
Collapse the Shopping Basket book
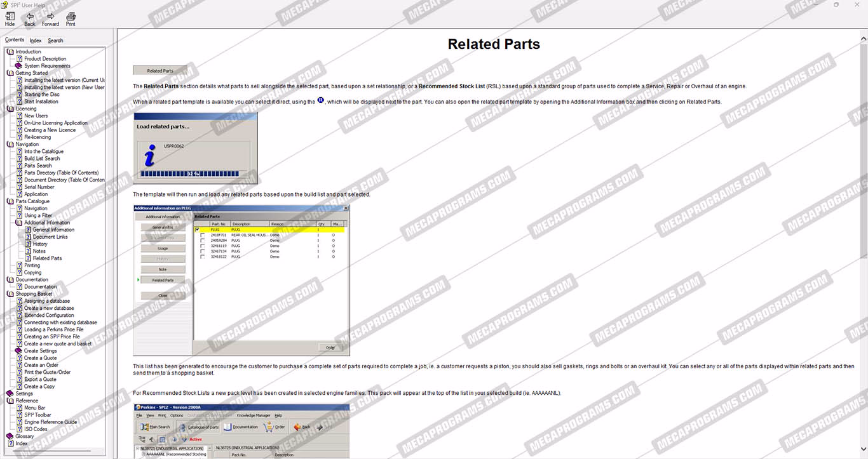click(10, 294)
